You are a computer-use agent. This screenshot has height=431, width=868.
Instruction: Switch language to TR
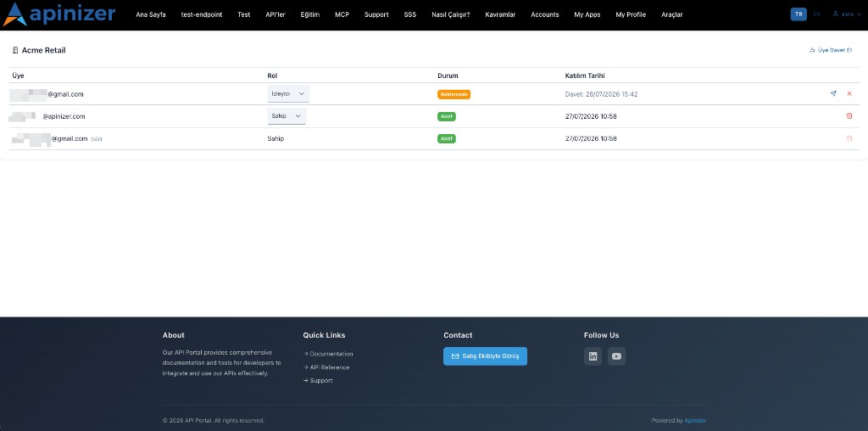tap(798, 14)
